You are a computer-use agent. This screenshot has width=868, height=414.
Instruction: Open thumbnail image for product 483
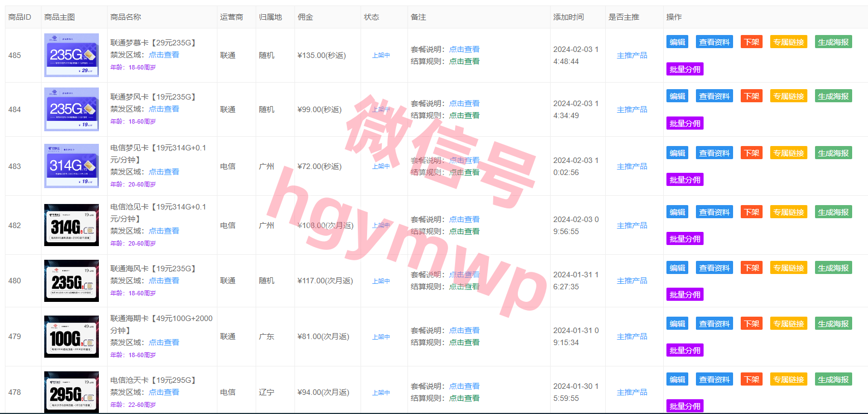(72, 166)
